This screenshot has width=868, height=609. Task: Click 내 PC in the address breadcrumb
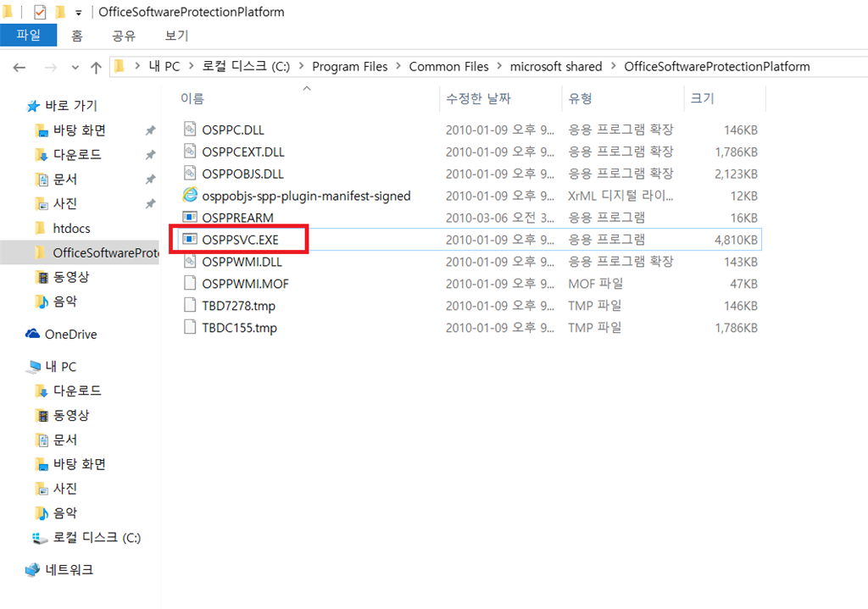point(164,66)
